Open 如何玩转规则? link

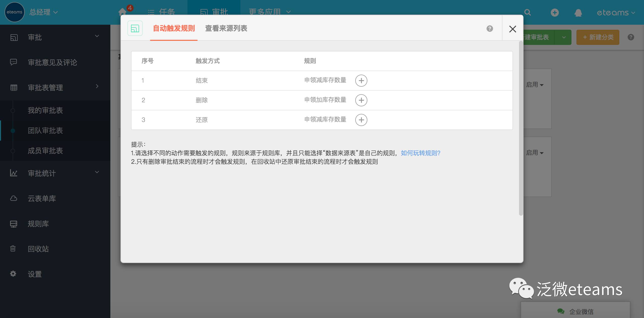click(x=421, y=153)
